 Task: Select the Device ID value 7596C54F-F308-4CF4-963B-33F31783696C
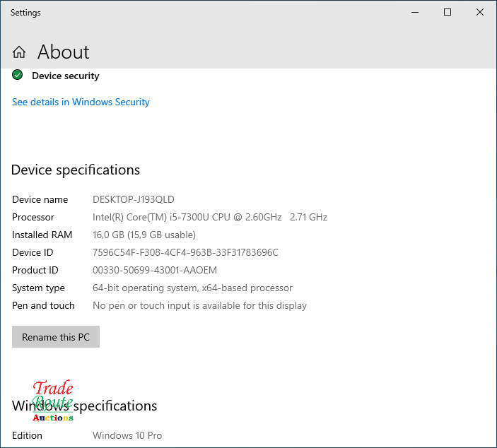tap(185, 252)
